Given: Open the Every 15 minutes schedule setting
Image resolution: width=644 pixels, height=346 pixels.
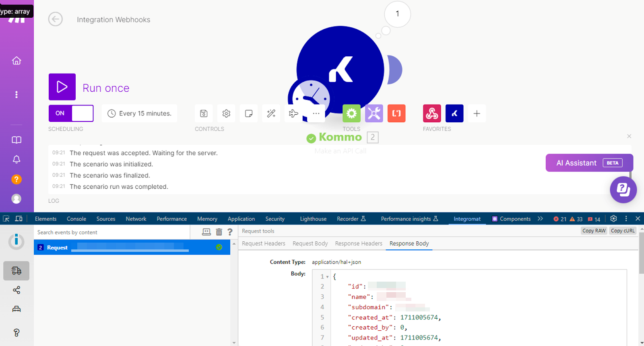Looking at the screenshot, I should [x=139, y=113].
